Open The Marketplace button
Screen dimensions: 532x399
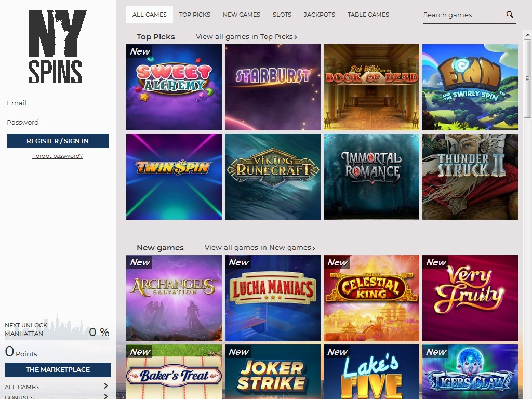tap(58, 370)
